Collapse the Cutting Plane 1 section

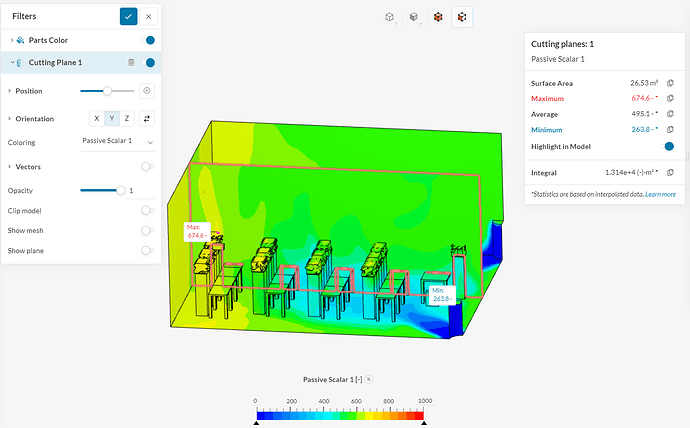coord(12,62)
